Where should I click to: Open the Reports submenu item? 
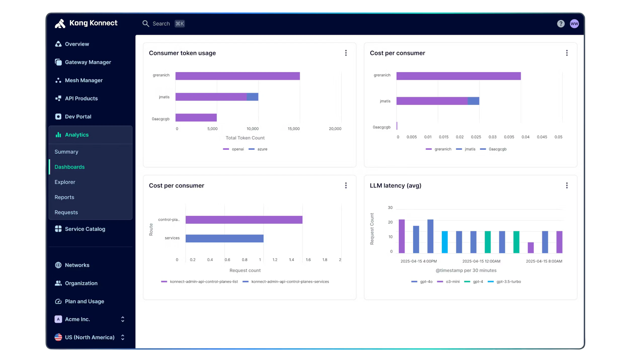(x=64, y=197)
